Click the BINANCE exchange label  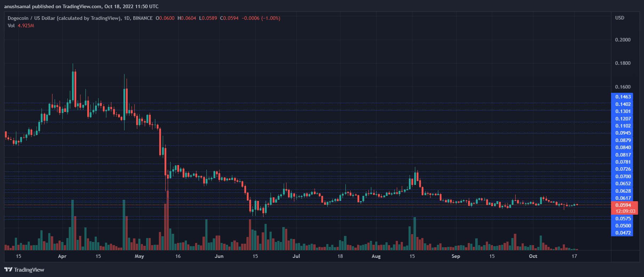(143, 18)
